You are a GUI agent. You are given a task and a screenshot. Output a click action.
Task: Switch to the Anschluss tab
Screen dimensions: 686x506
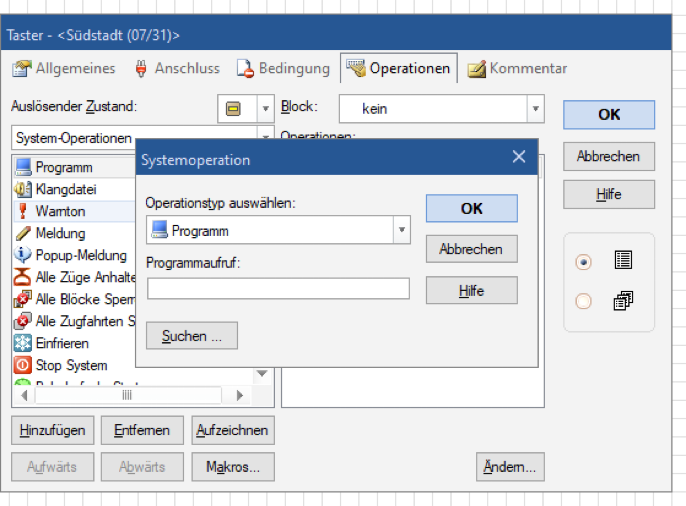pyautogui.click(x=178, y=69)
